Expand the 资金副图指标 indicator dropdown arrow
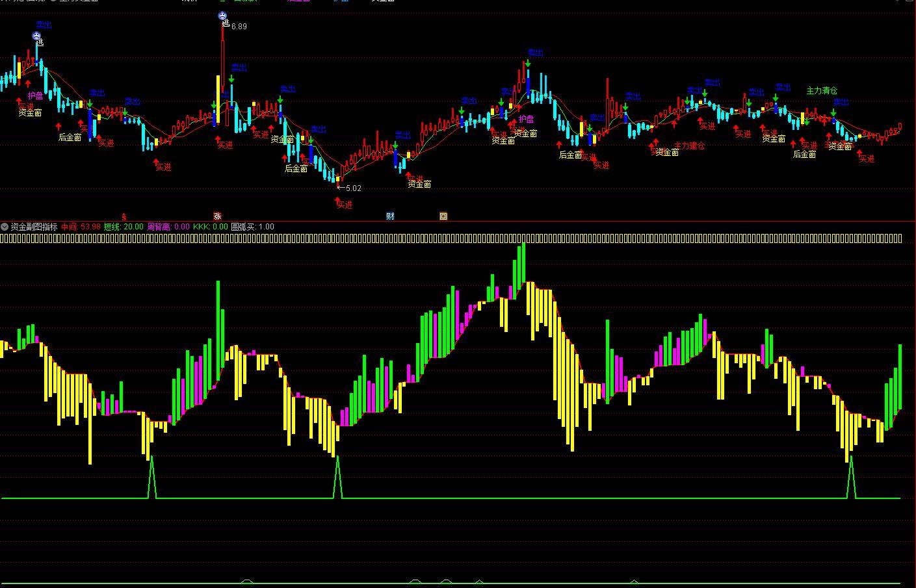The width and height of the screenshot is (916, 588). (5, 227)
